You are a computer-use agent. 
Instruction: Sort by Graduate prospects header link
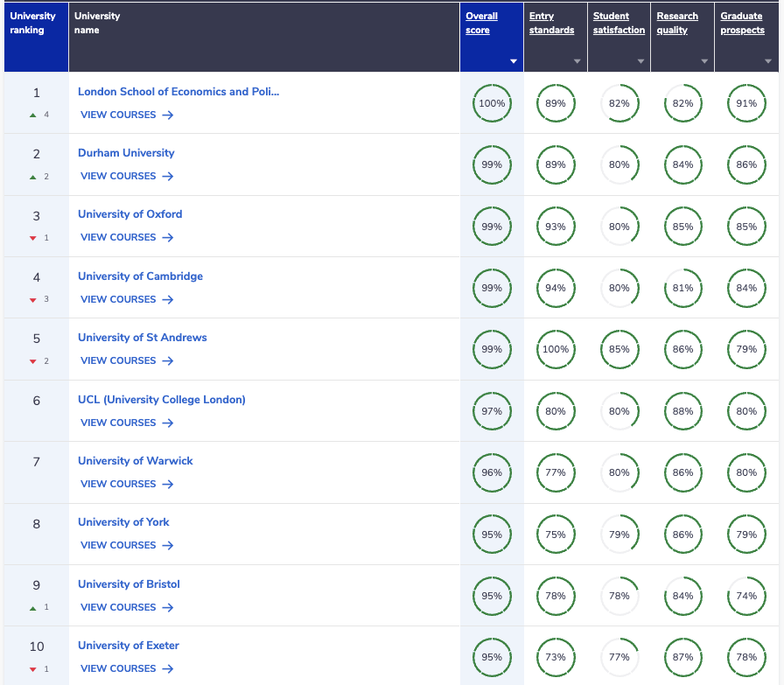tap(742, 23)
